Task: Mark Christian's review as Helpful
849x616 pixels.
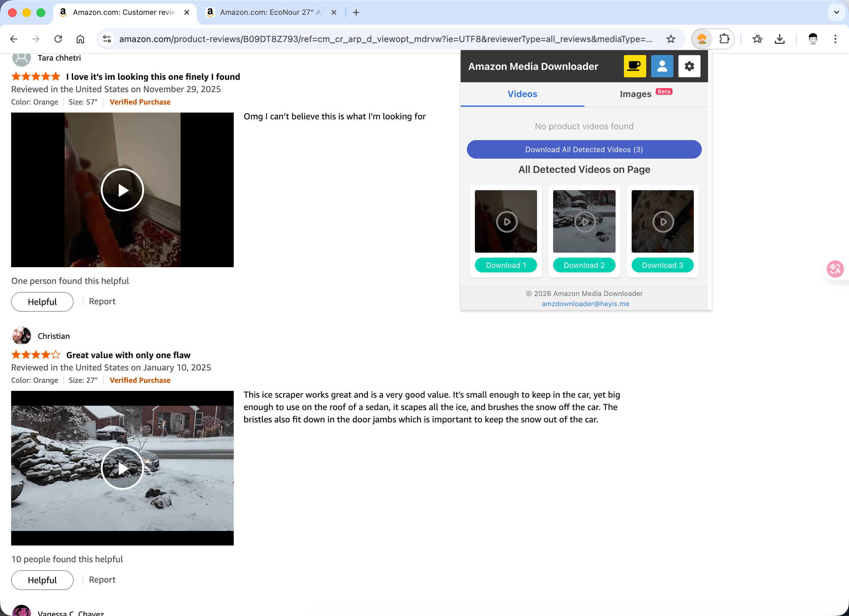Action: (x=42, y=580)
